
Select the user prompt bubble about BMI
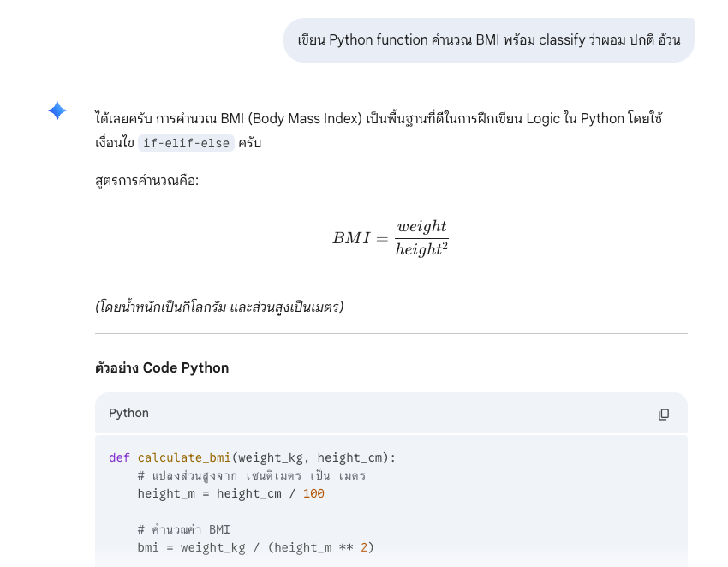489,40
